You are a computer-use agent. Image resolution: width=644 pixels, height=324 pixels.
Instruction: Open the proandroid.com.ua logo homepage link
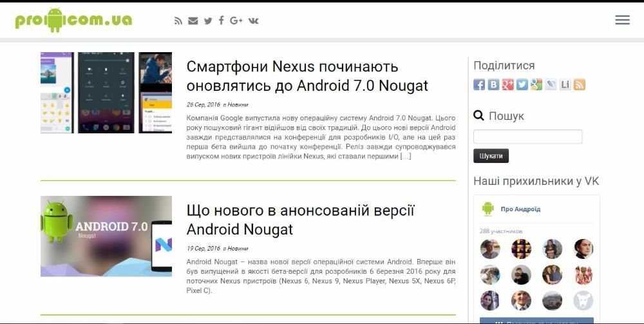(73, 20)
